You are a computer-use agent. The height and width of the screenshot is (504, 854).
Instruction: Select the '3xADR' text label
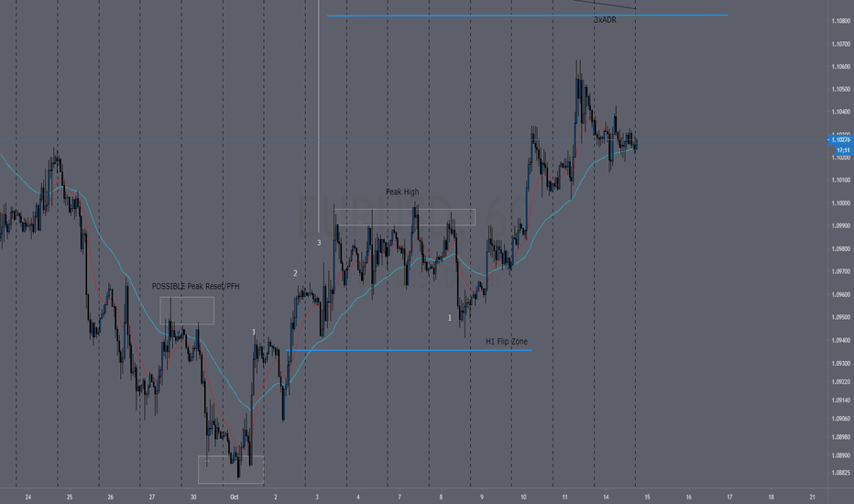coord(605,19)
